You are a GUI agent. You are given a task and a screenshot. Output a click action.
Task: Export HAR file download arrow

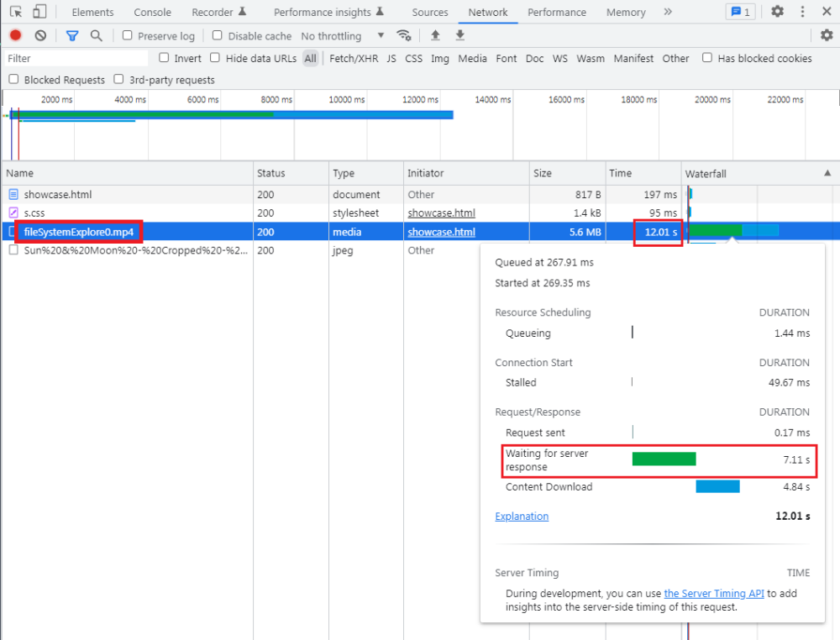[x=459, y=35]
